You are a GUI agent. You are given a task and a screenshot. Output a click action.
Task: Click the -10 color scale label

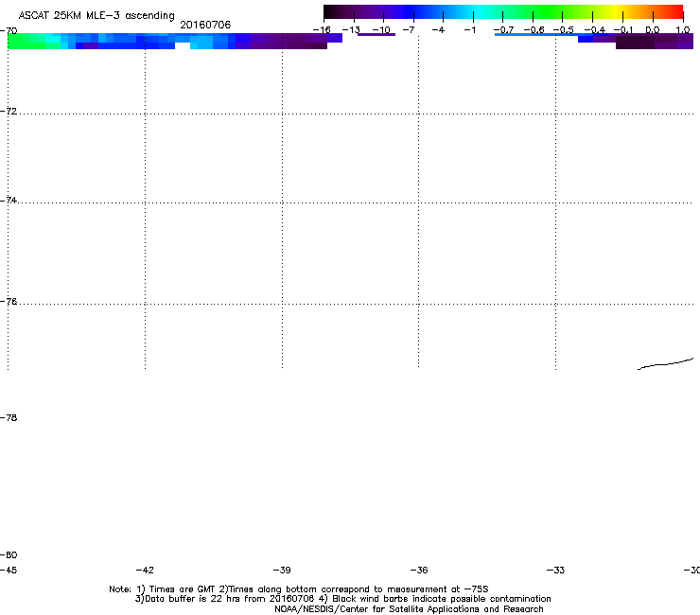coord(381,29)
